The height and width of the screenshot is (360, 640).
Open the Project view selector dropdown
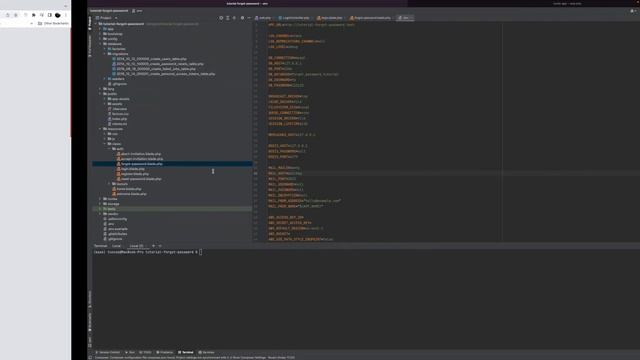pyautogui.click(x=107, y=18)
